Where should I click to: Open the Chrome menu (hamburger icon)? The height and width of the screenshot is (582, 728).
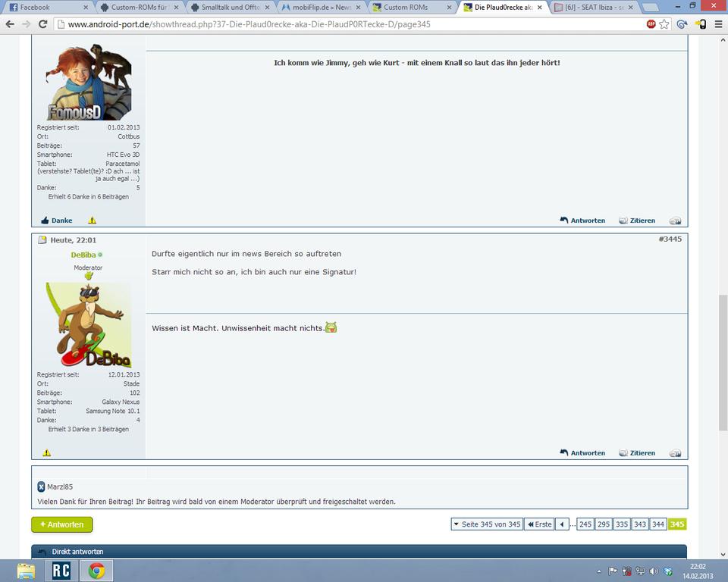718,24
